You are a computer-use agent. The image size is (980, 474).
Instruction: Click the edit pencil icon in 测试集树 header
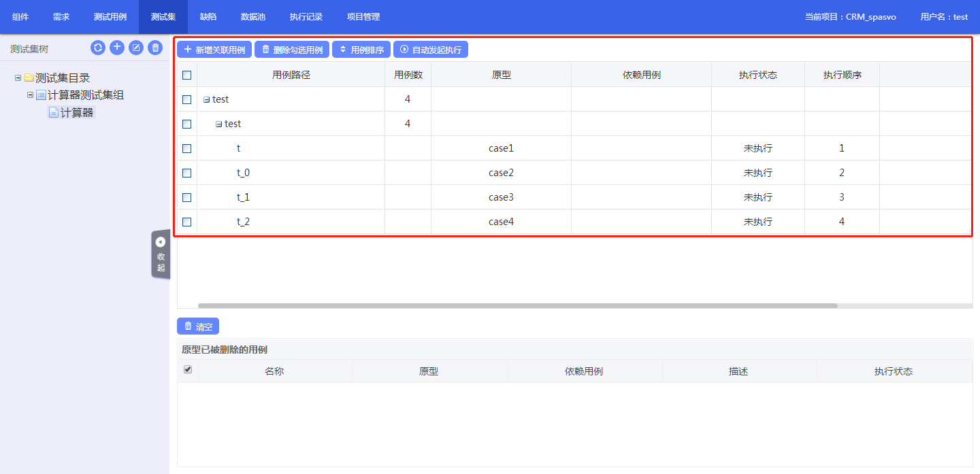pos(136,48)
